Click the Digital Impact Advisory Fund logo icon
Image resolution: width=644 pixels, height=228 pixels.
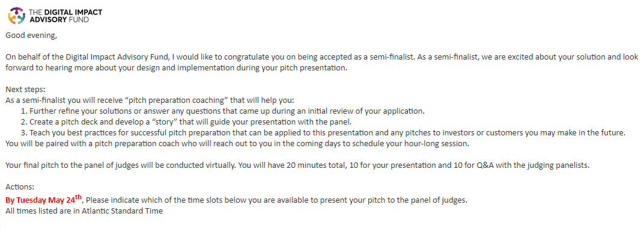pyautogui.click(x=17, y=15)
